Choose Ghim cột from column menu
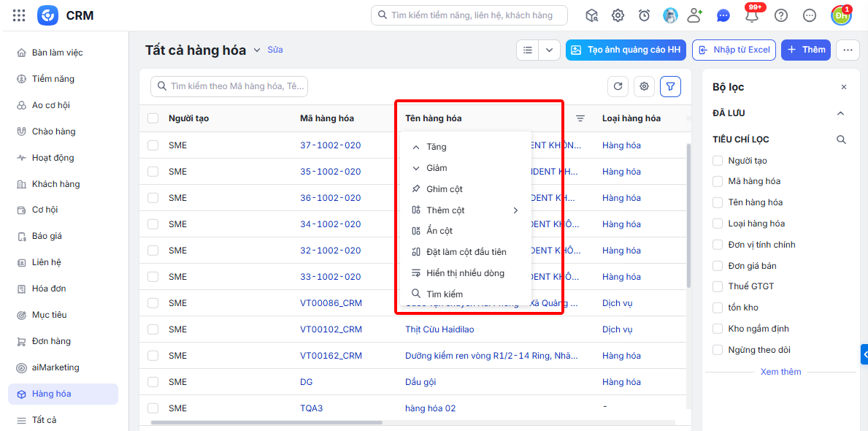Screen dimensions: 868x431 (465, 189)
